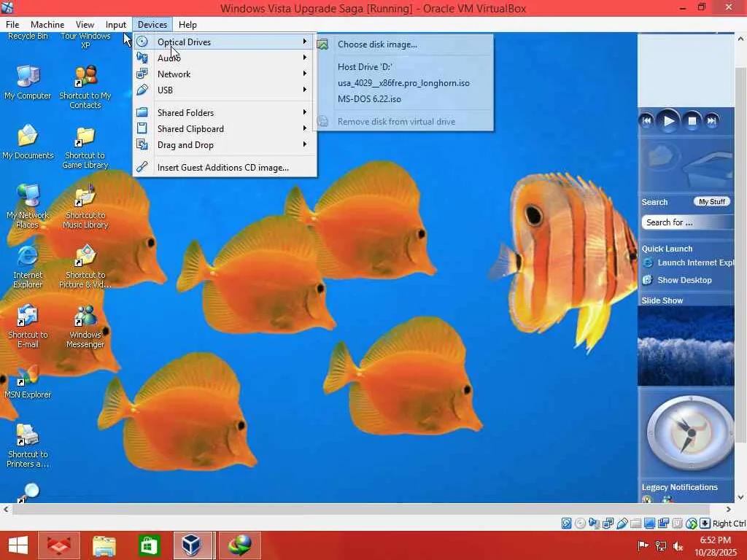Viewport: 747px width, 560px height.
Task: Select the Shortcut to Game Library icon
Action: 85,147
